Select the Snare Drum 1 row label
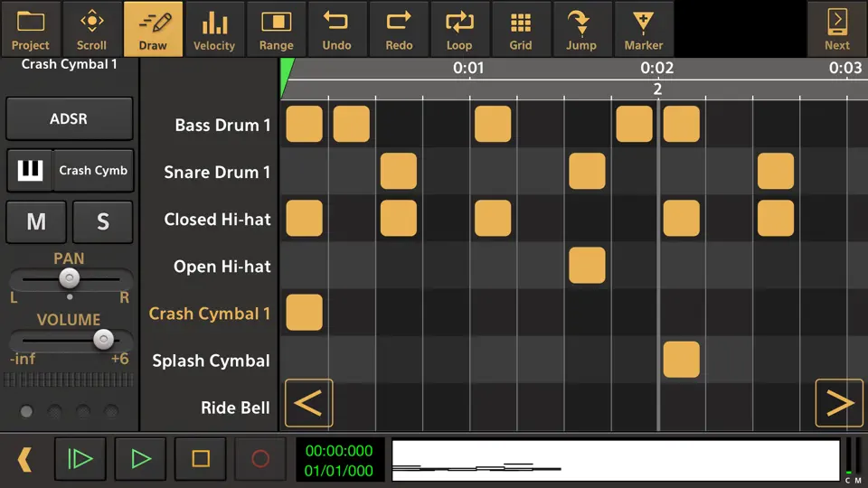 coord(217,172)
